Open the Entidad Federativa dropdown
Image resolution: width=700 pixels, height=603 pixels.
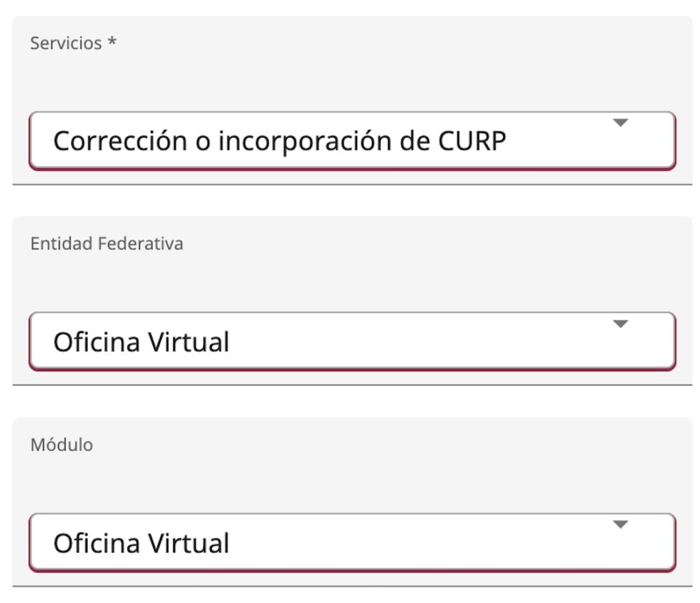[352, 341]
